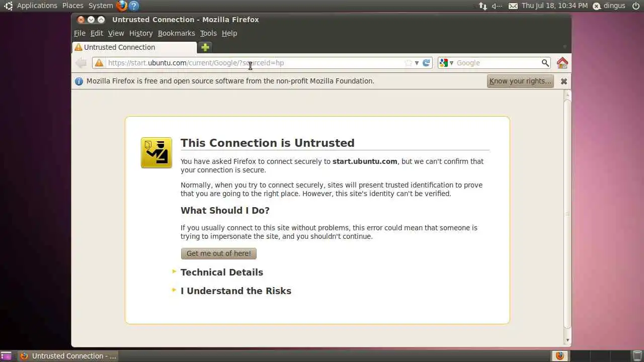The image size is (644, 362).
Task: Launch Firefox from the top panel launcher
Action: click(122, 6)
